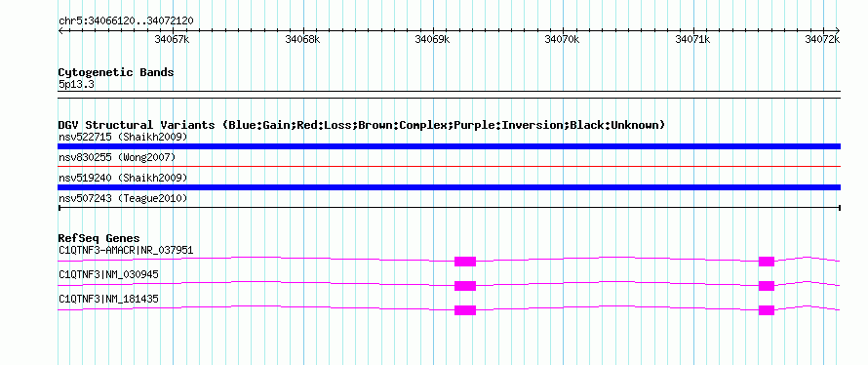Screen dimensions: 868x365
Task: Click the C1QTNF3|NM_181435 gene label
Action: pos(108,299)
